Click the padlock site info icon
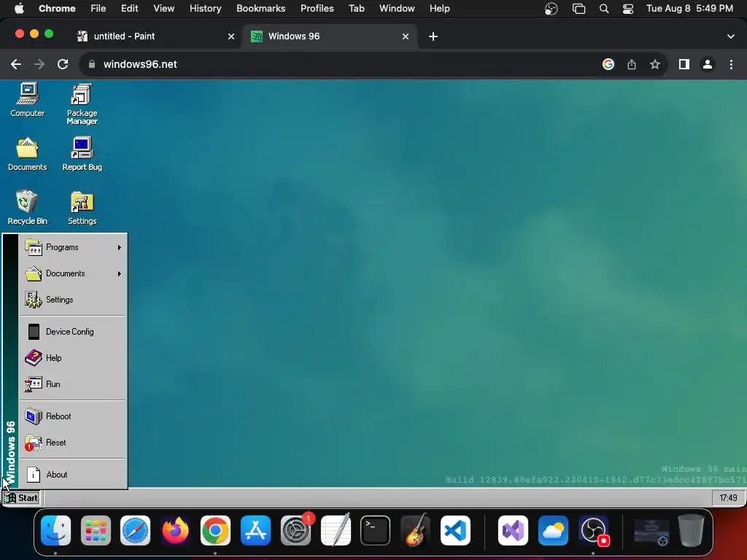The height and width of the screenshot is (560, 747). click(x=92, y=64)
